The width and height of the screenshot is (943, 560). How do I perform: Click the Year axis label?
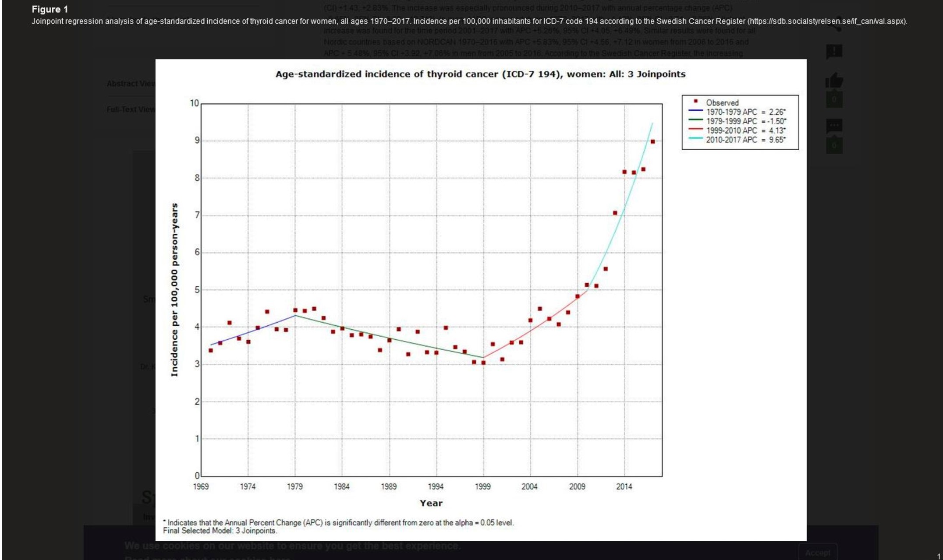point(431,503)
